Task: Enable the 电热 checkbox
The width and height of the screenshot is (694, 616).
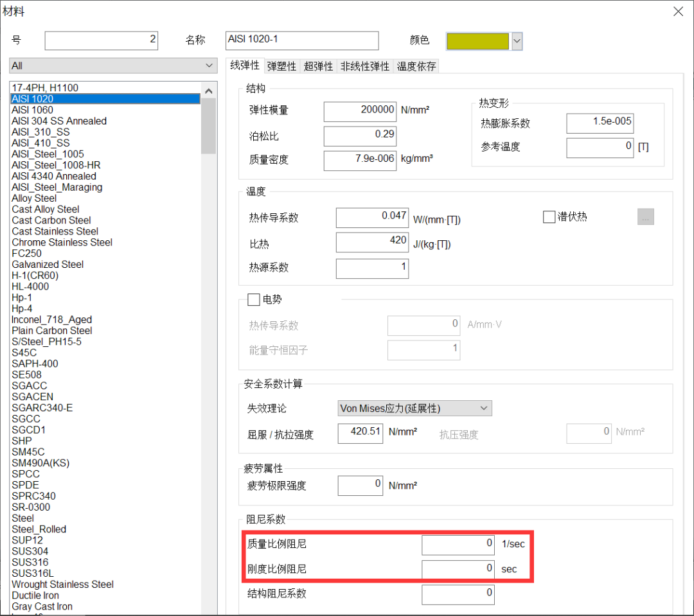Action: (x=253, y=299)
